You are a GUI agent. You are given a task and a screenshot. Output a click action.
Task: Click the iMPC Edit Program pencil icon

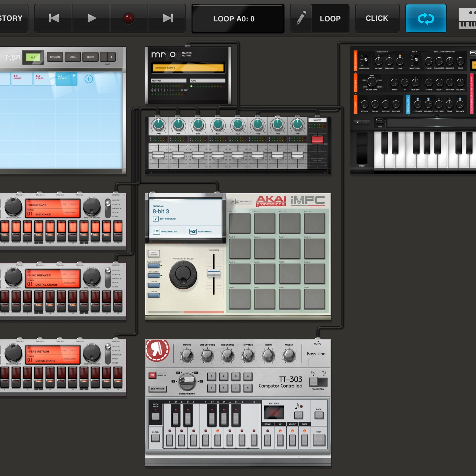click(x=156, y=219)
